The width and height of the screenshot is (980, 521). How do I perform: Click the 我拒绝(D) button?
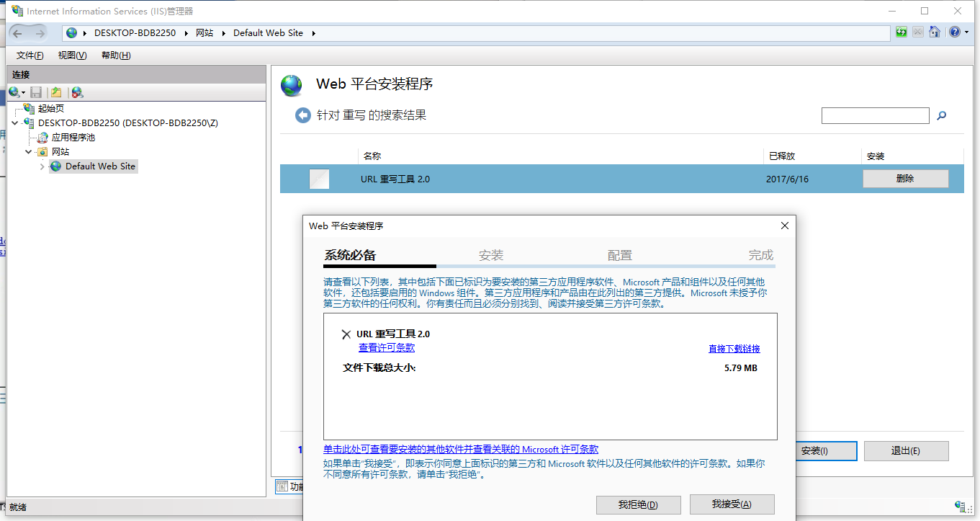638,504
